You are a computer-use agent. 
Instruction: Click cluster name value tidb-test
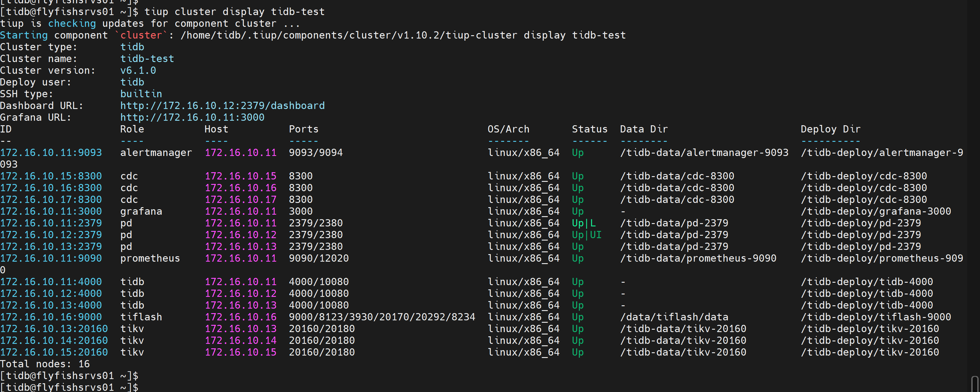pyautogui.click(x=147, y=58)
